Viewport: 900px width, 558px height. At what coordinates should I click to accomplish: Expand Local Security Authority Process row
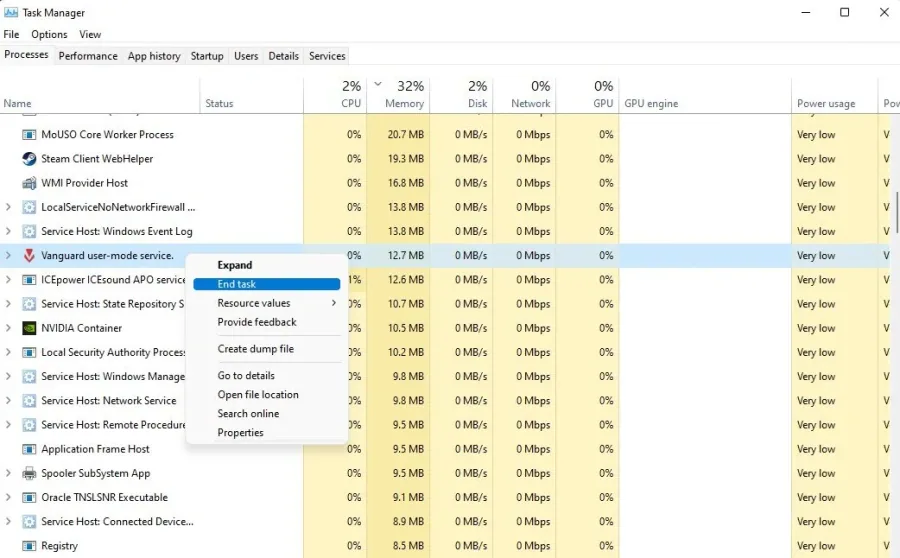point(8,352)
